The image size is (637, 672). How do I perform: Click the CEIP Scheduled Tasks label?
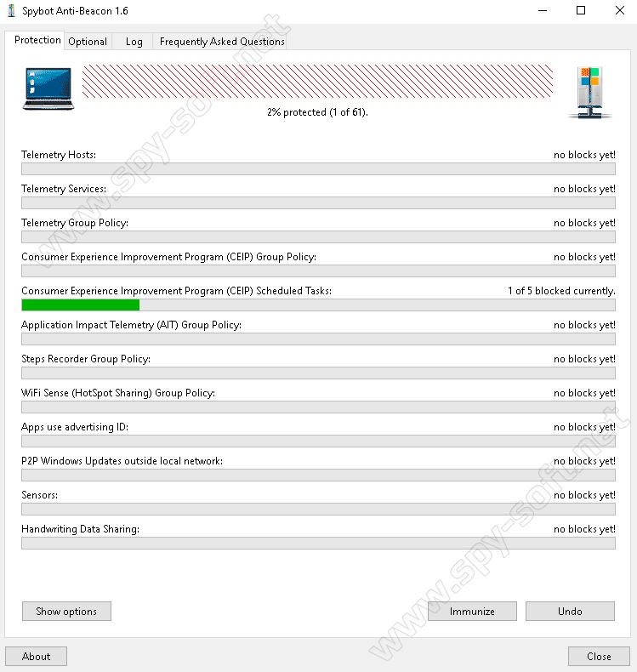tap(177, 291)
